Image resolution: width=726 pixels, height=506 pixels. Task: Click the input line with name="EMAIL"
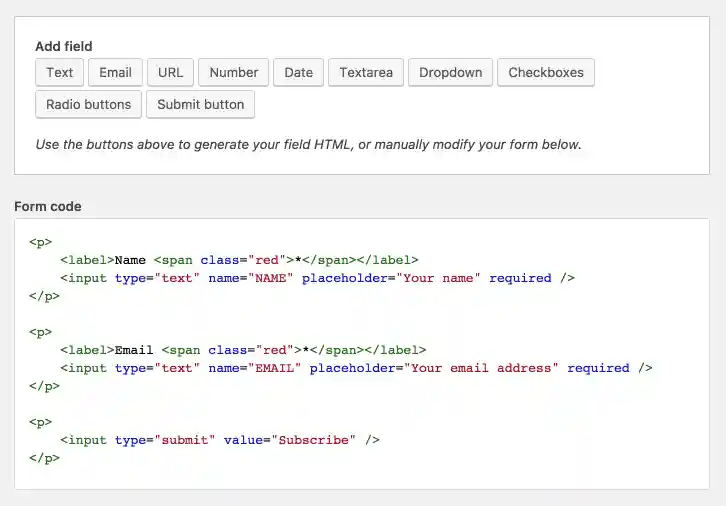356,368
